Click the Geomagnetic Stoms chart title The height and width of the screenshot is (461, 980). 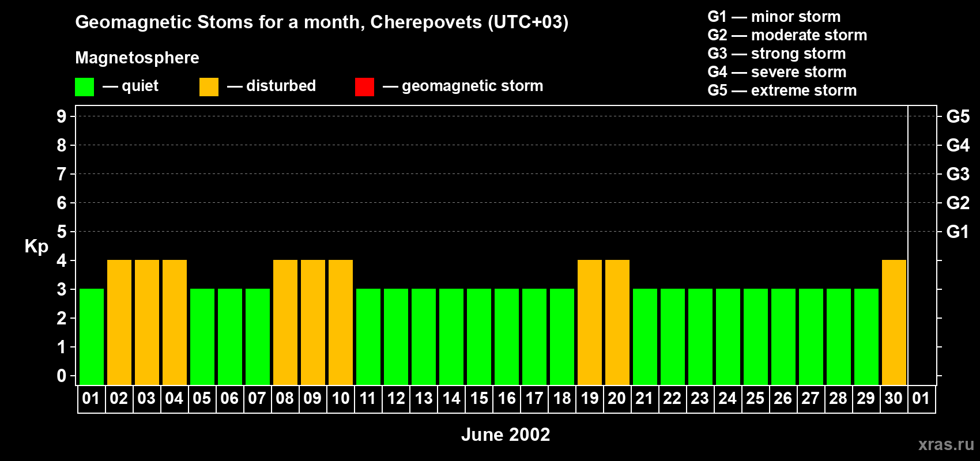pyautogui.click(x=322, y=22)
